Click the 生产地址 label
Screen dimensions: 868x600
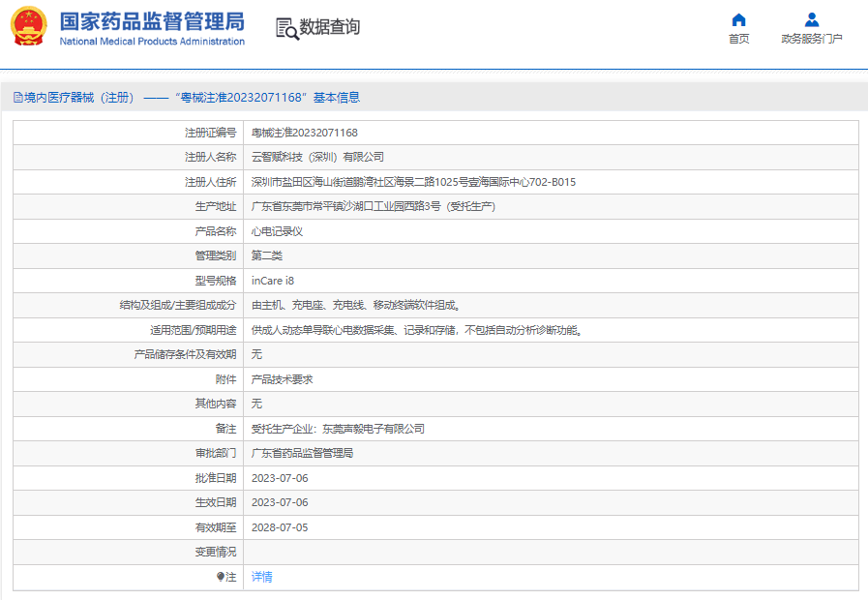tap(216, 206)
